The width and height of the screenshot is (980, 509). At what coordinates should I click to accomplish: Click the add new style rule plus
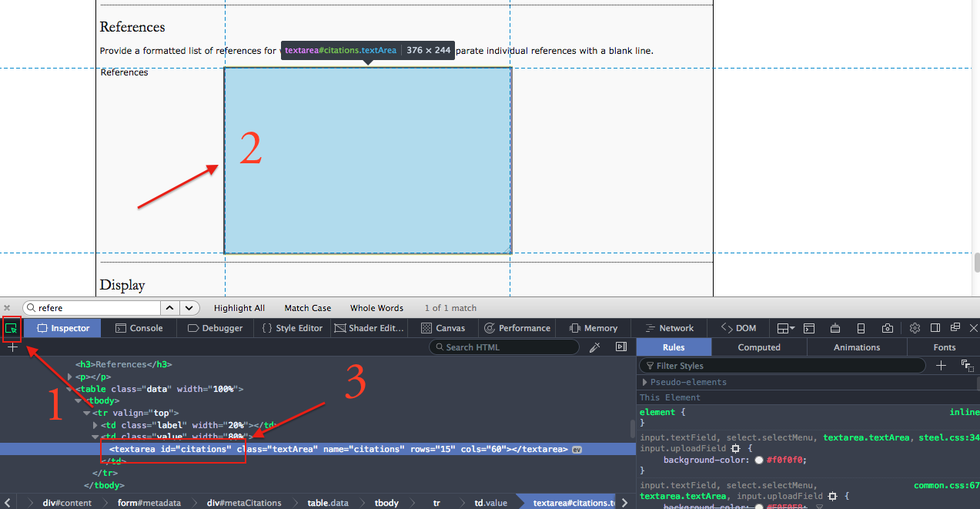coord(941,366)
